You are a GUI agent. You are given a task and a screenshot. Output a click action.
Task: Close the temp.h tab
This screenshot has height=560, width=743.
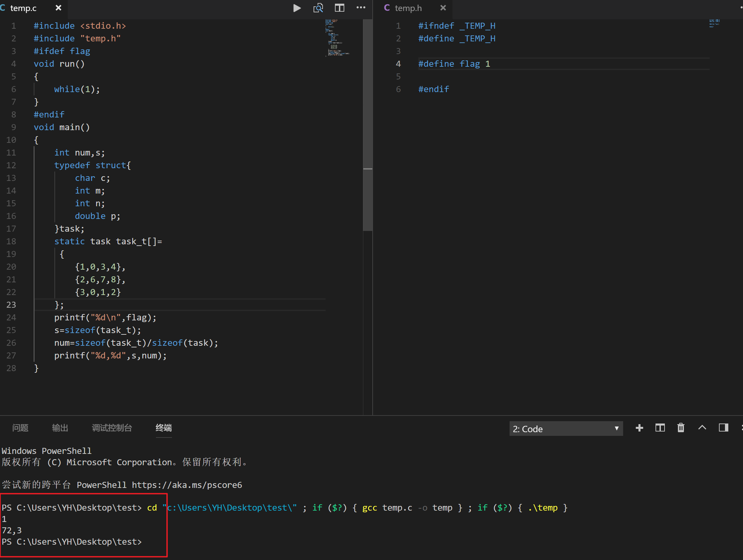[x=443, y=8]
